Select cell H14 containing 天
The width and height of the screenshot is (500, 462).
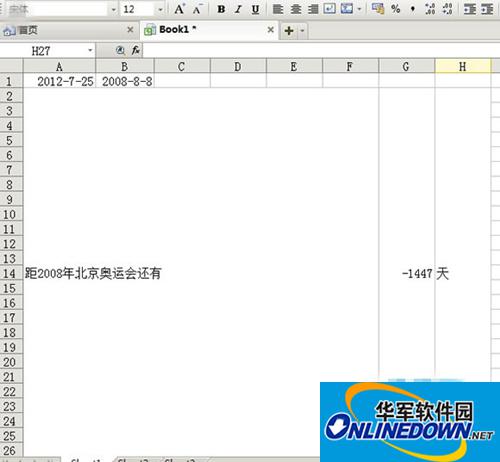(463, 273)
